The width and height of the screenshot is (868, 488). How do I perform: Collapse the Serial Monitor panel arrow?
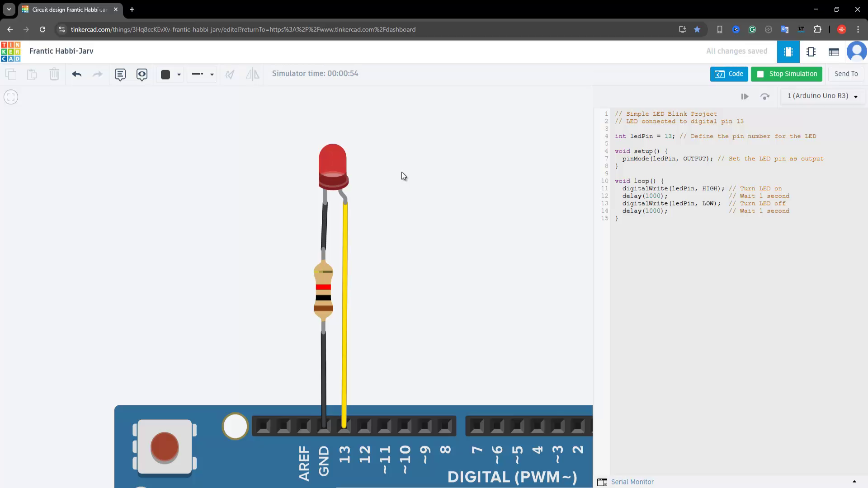(x=854, y=482)
